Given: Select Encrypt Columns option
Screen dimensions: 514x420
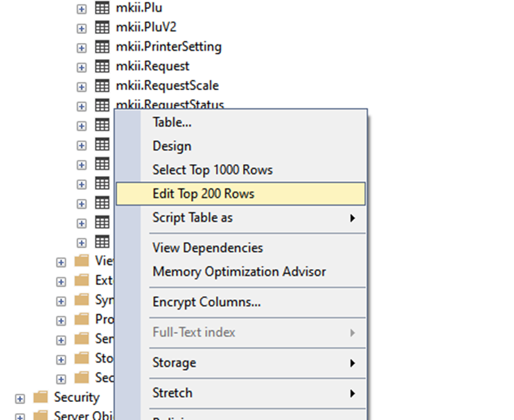Looking at the screenshot, I should click(x=206, y=302).
